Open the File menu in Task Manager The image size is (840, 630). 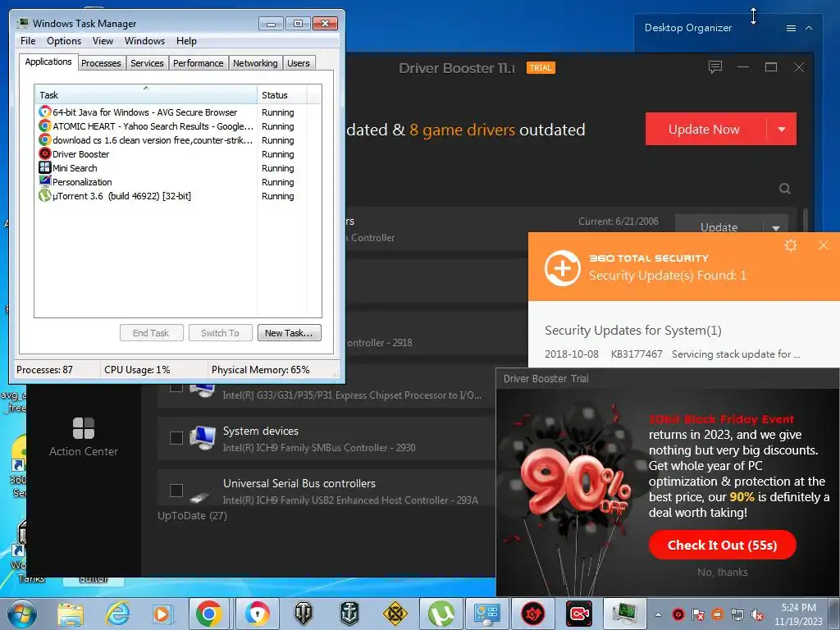(28, 41)
